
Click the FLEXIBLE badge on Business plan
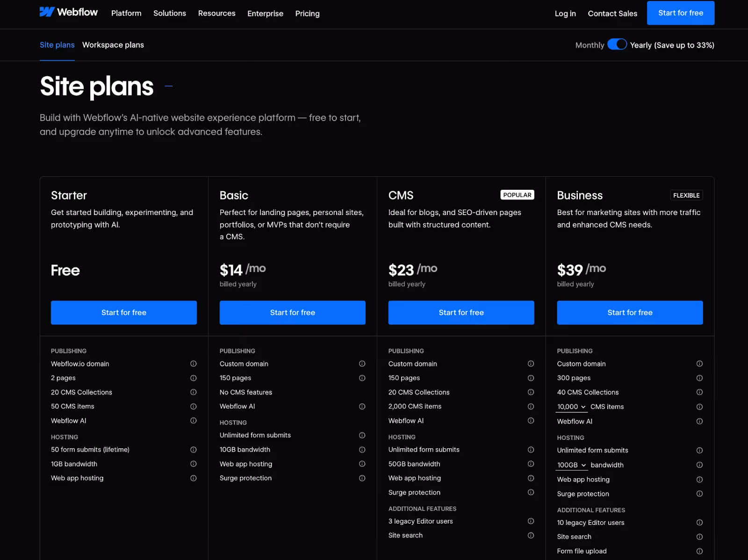(686, 195)
